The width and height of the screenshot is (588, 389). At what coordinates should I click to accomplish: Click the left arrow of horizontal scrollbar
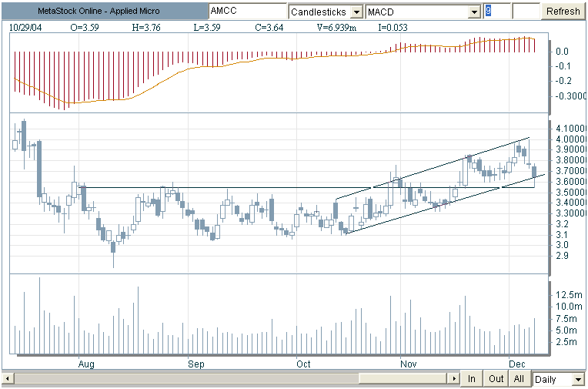pos(8,378)
